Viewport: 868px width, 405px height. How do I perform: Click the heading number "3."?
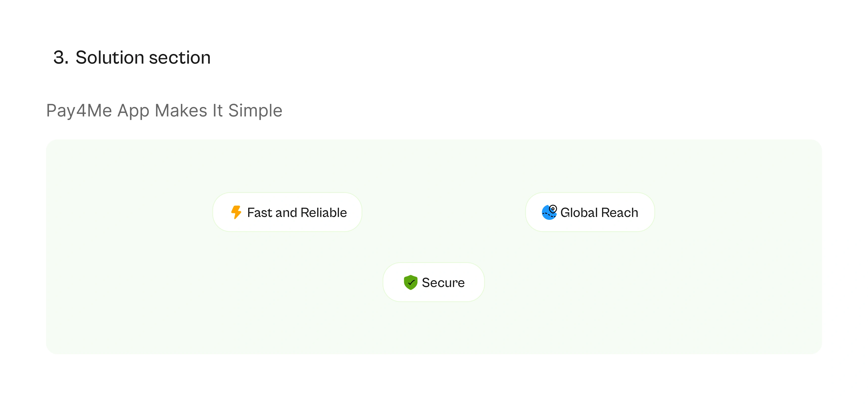[x=61, y=58]
